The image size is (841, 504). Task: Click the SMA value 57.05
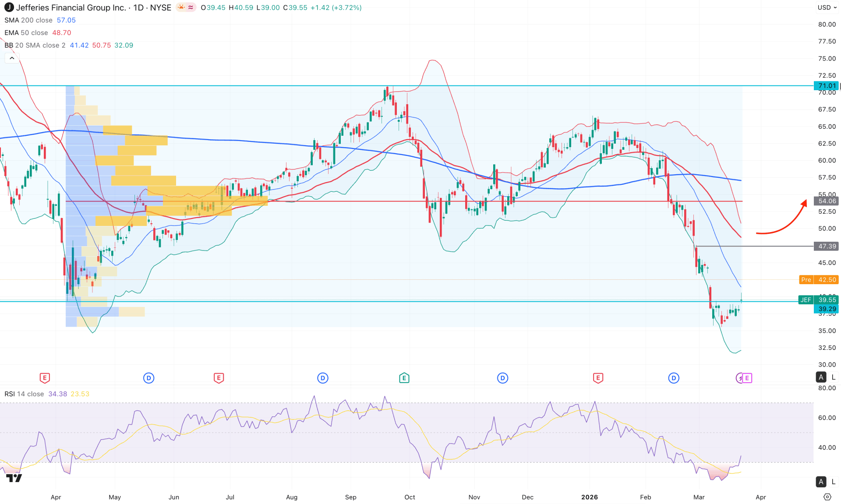click(x=66, y=20)
